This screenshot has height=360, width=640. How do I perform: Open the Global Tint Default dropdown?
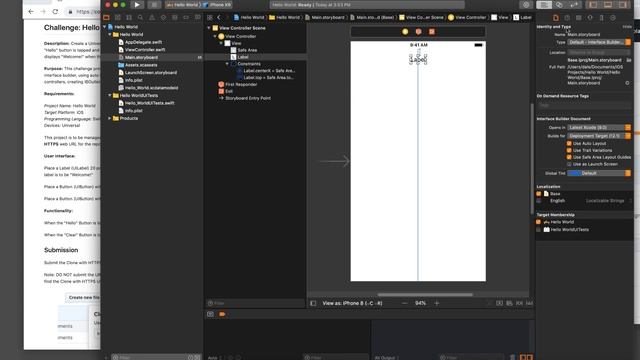(x=599, y=173)
